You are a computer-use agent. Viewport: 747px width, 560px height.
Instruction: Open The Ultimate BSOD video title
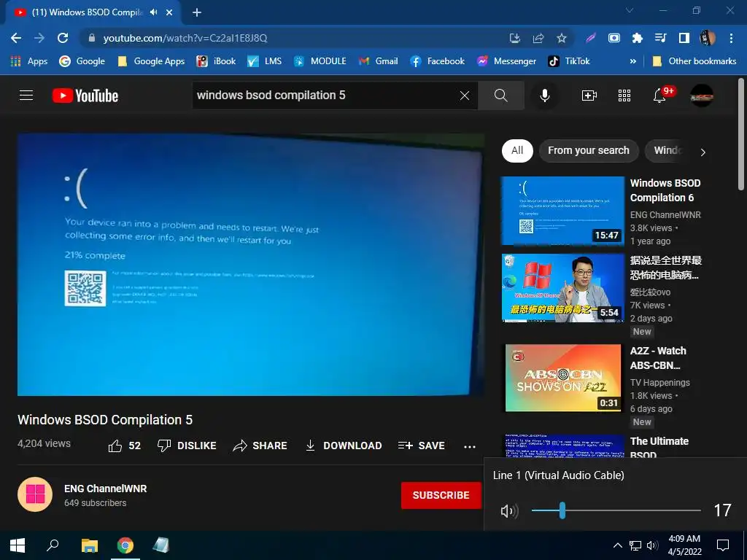pyautogui.click(x=659, y=448)
